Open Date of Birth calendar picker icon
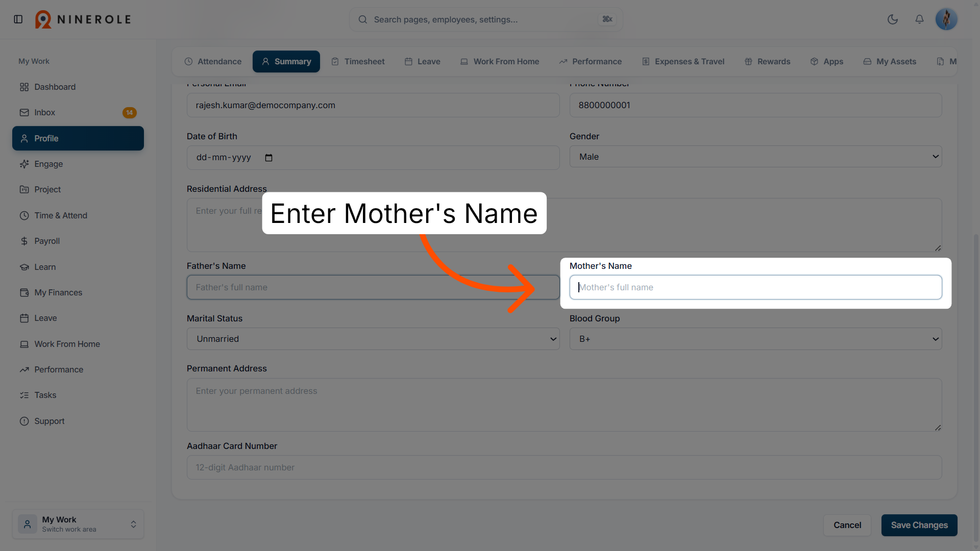The height and width of the screenshot is (551, 980). pyautogui.click(x=269, y=158)
